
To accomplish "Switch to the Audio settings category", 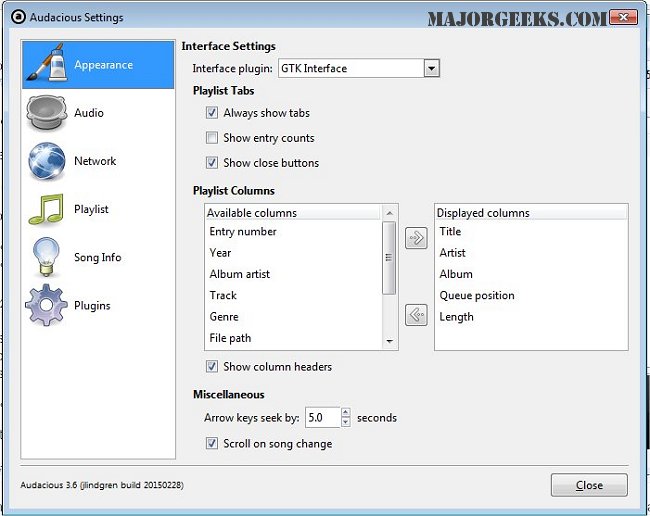I will 98,113.
